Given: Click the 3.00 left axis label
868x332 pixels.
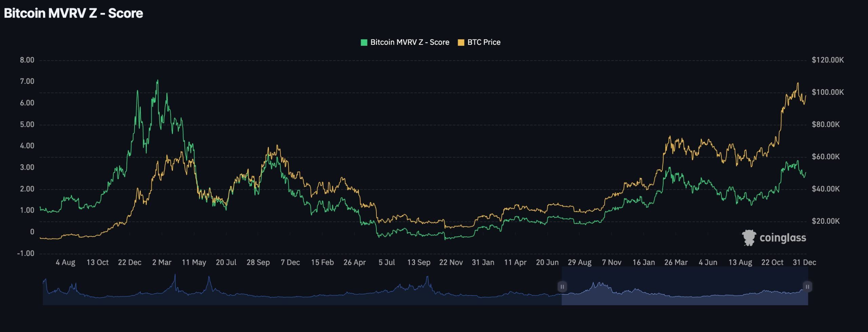Looking at the screenshot, I should 27,167.
